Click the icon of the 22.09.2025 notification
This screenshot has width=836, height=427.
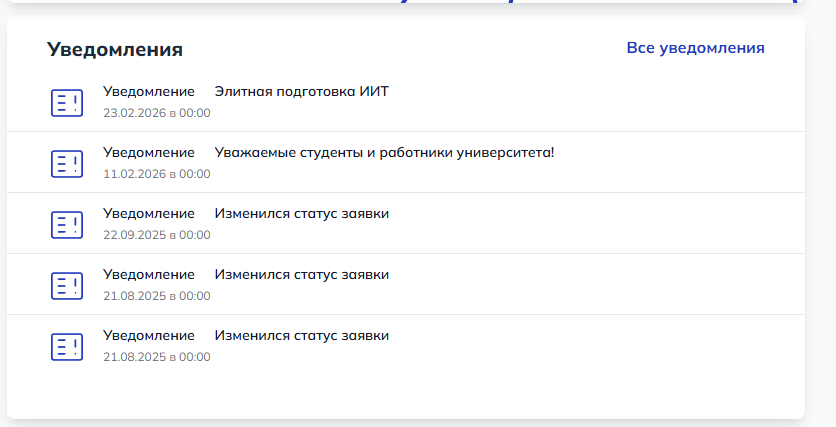(67, 224)
